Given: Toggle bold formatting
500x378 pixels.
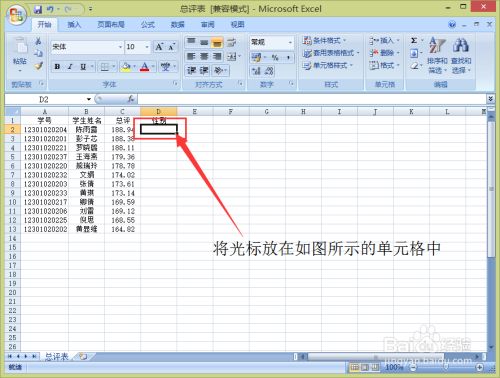Looking at the screenshot, I should pyautogui.click(x=57, y=67).
